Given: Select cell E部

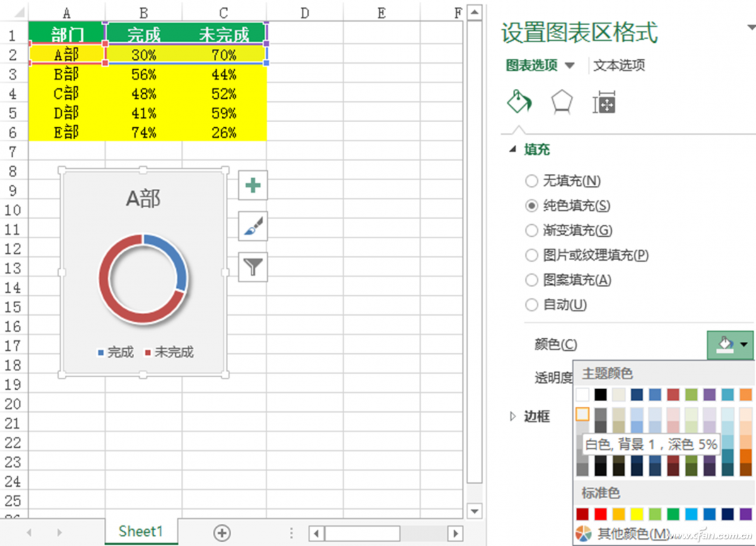Looking at the screenshot, I should pyautogui.click(x=67, y=132).
